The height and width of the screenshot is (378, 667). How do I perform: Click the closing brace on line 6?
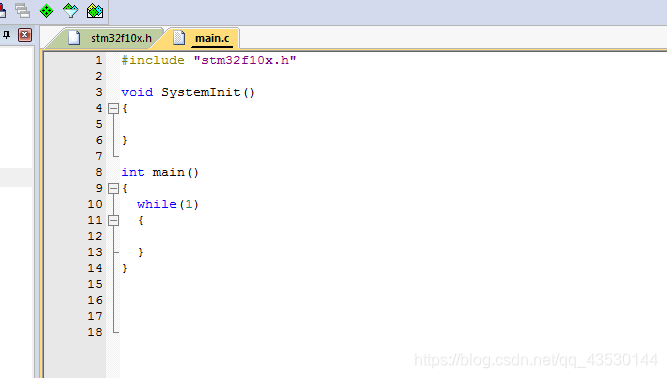[125, 140]
